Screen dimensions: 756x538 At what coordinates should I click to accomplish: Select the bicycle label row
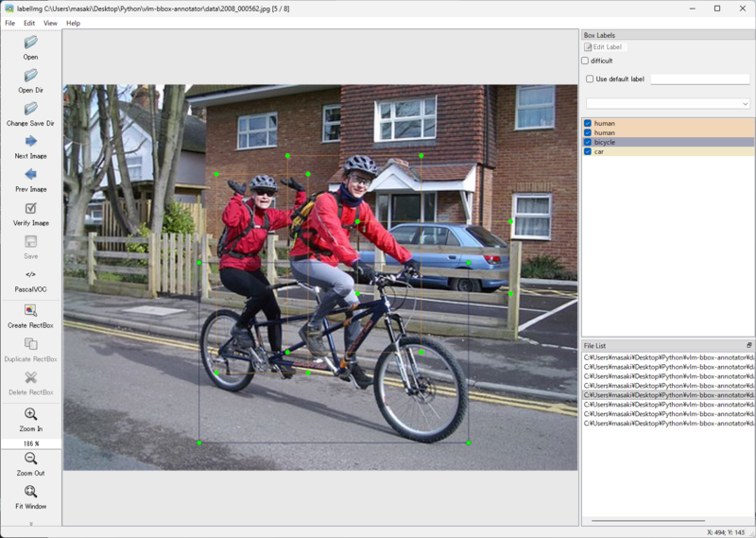pyautogui.click(x=668, y=143)
